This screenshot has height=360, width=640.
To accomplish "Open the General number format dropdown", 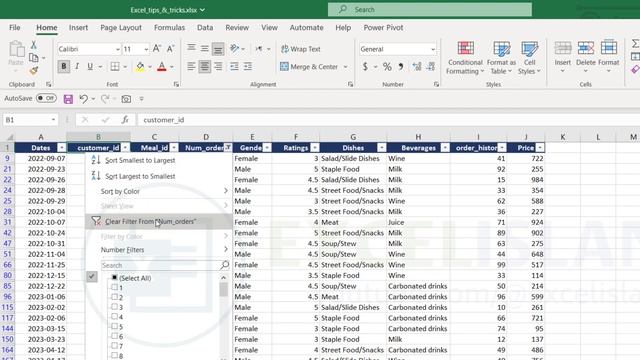I will point(433,49).
